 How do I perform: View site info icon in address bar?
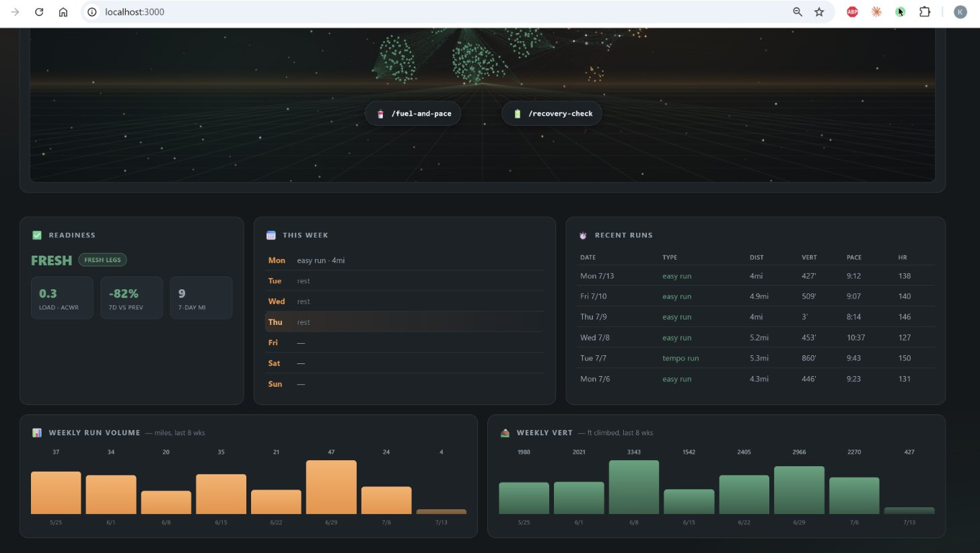(93, 12)
